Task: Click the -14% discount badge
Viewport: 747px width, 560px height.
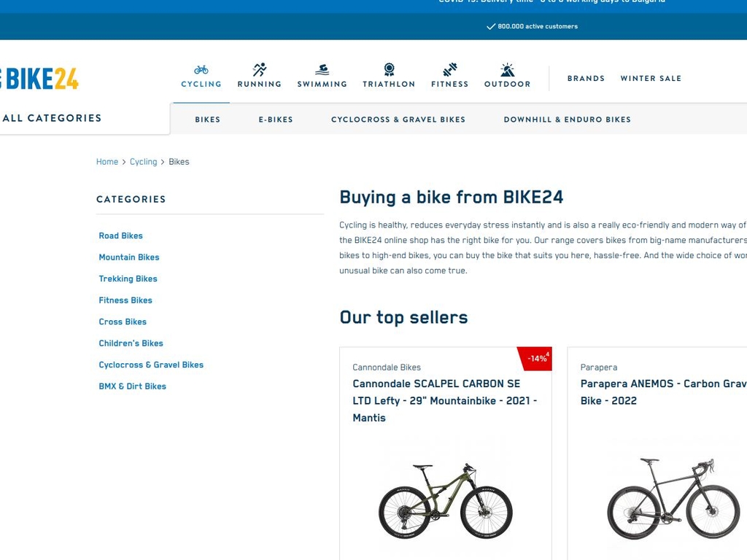Action: coord(538,358)
